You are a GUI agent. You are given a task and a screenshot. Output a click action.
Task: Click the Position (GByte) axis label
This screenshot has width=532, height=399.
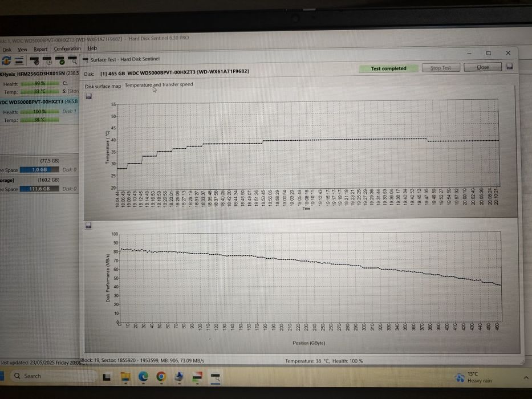[x=308, y=343]
